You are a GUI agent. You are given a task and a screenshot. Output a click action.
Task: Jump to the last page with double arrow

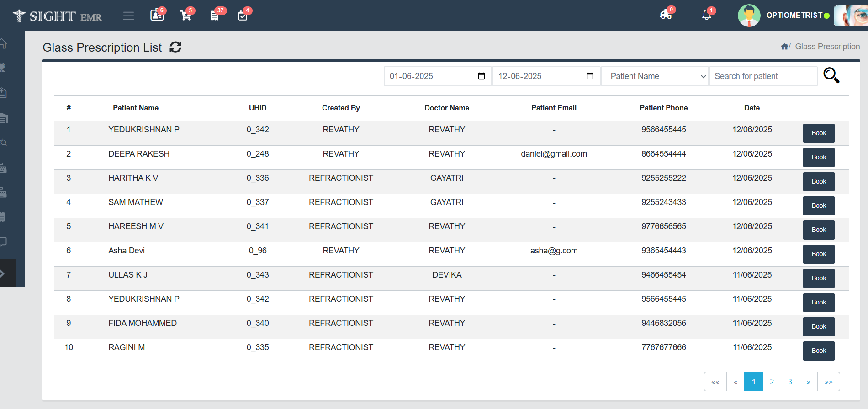(x=828, y=382)
